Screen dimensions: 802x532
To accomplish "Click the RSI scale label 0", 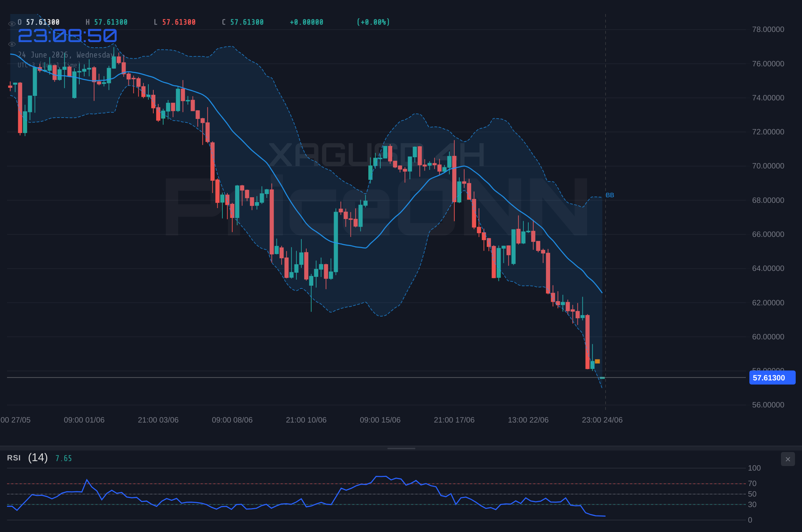I will click(750, 520).
